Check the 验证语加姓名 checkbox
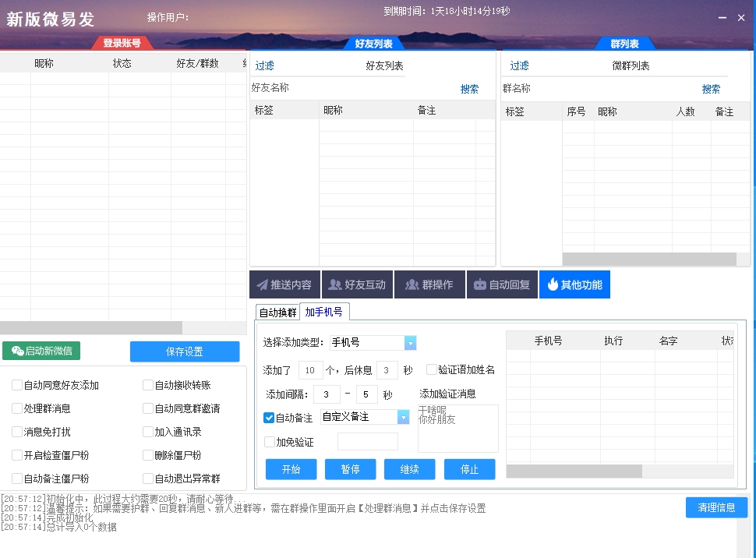Viewport: 756px width, 558px height. (x=432, y=369)
